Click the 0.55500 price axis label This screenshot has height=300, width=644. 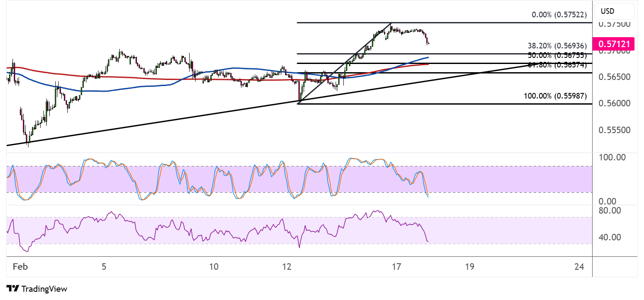[615, 130]
